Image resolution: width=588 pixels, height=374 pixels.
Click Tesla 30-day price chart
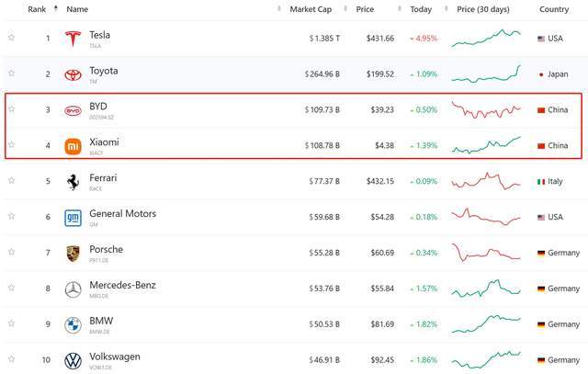pyautogui.click(x=486, y=39)
